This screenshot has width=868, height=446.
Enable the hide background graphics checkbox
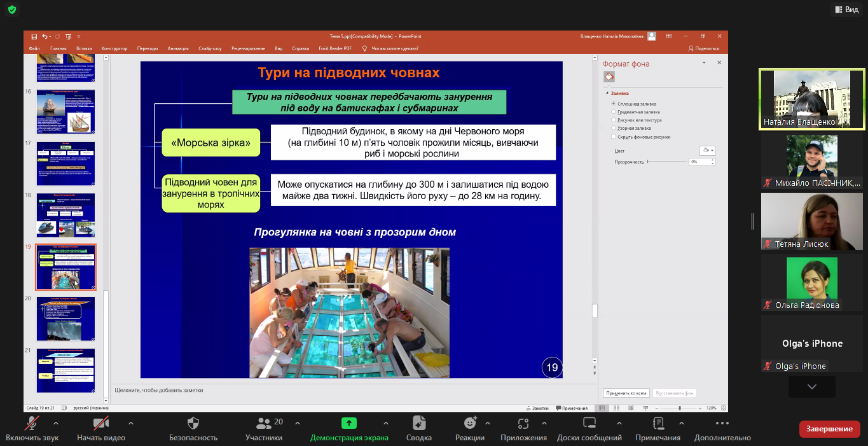click(613, 137)
